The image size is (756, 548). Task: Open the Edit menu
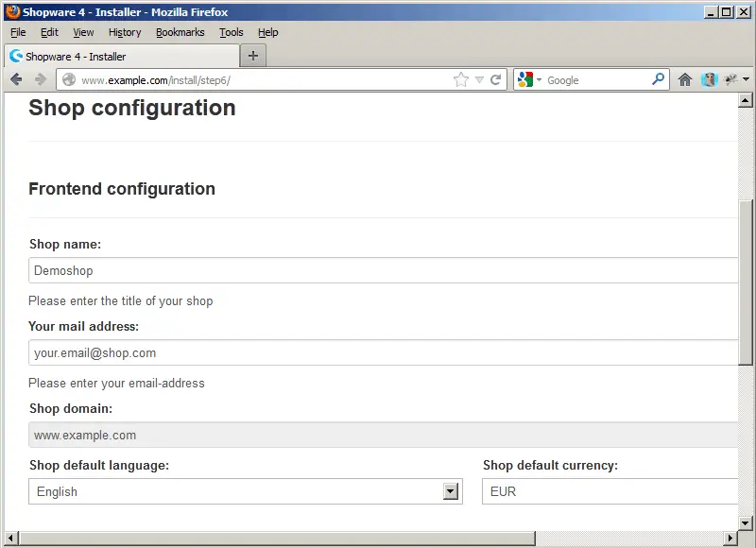pos(49,32)
